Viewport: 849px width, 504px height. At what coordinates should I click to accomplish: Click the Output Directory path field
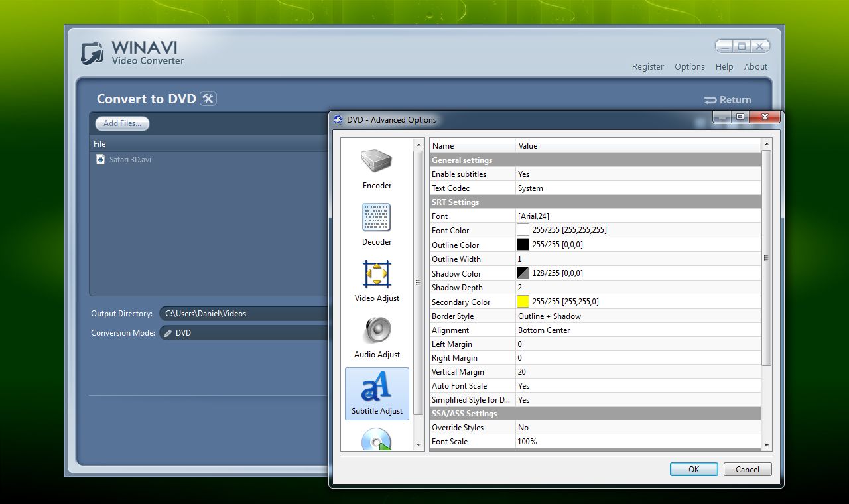(x=244, y=314)
